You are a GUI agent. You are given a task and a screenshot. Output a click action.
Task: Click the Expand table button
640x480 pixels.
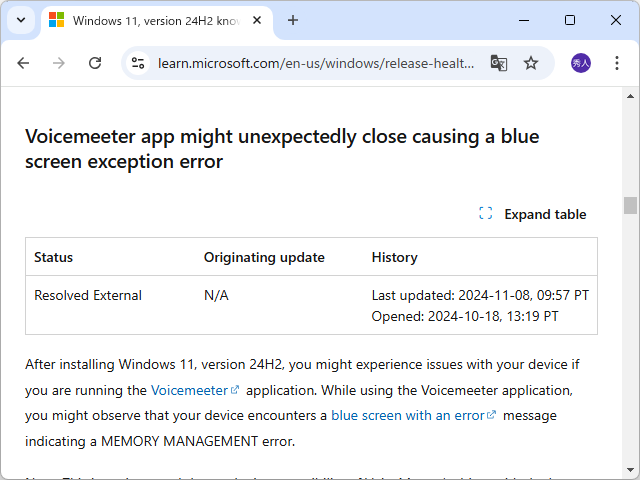point(533,214)
